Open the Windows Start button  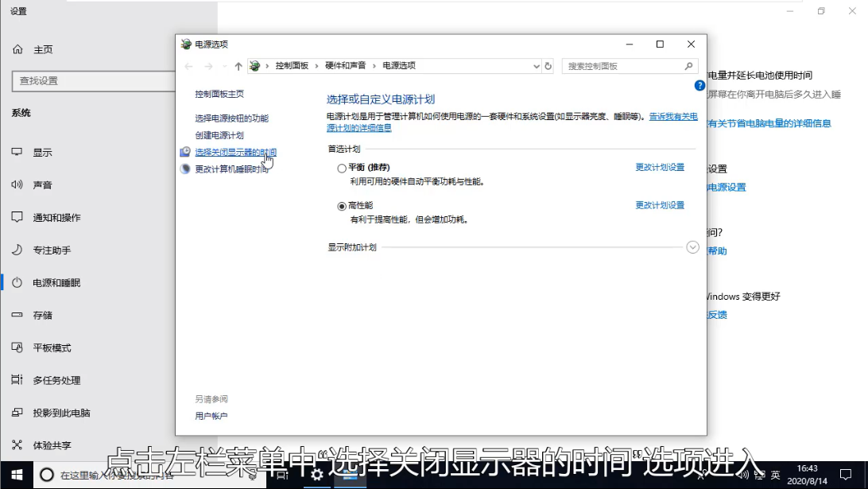[16, 475]
